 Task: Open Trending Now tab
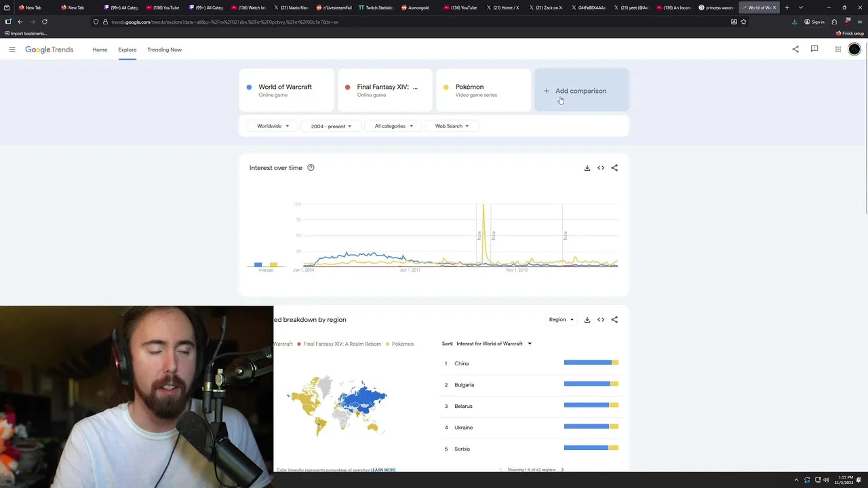164,49
